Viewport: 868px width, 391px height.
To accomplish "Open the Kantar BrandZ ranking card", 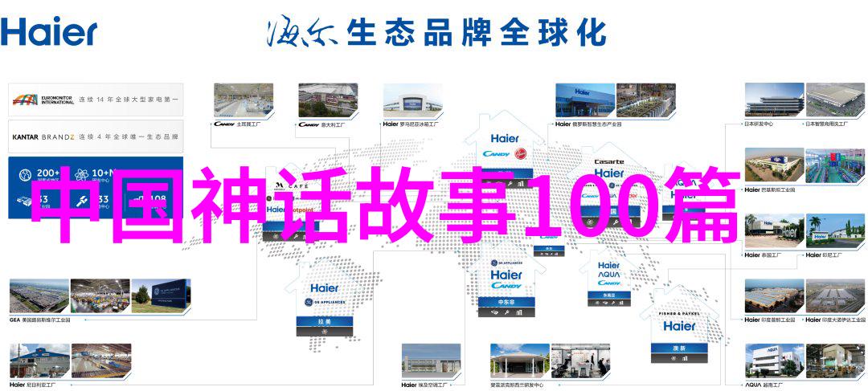I will click(x=95, y=136).
